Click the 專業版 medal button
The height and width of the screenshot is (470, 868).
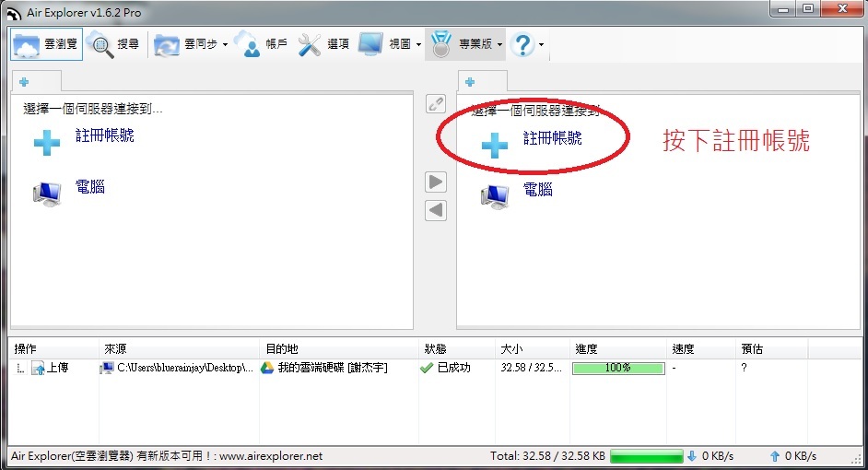pos(461,44)
